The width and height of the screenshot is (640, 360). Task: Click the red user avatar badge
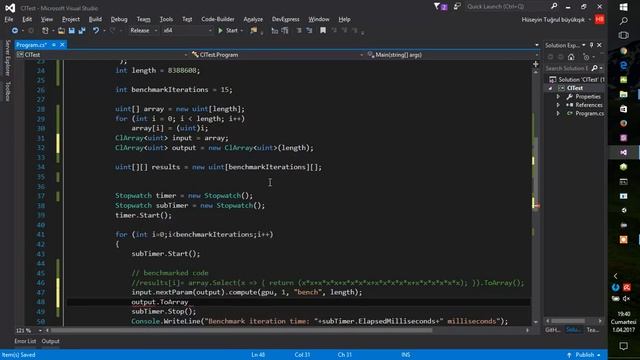point(600,20)
